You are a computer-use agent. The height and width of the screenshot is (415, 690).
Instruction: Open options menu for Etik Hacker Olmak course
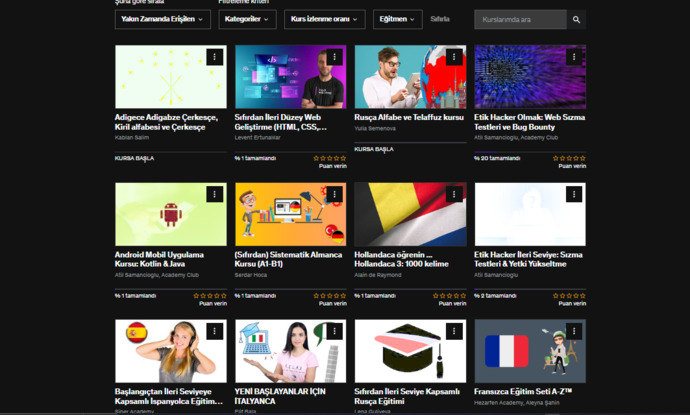(574, 57)
